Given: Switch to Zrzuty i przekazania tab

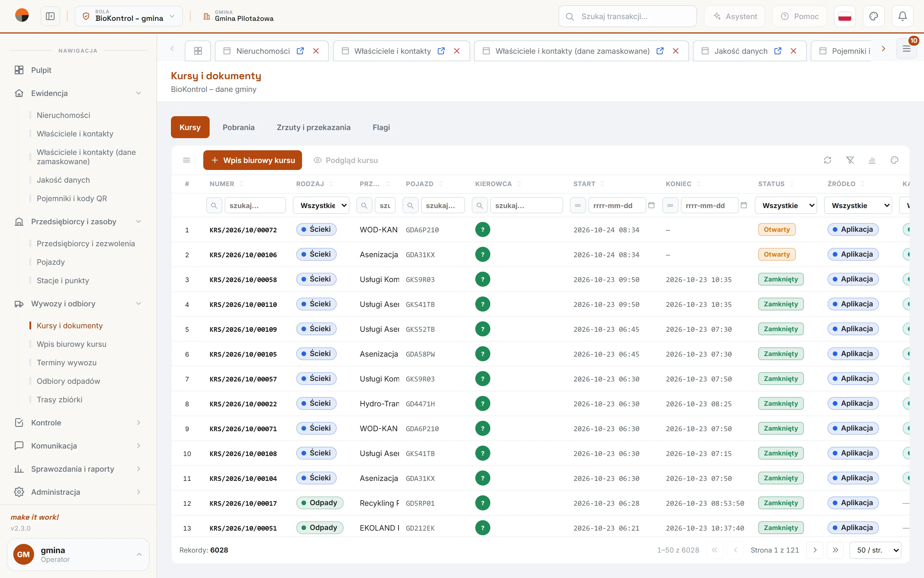Looking at the screenshot, I should (x=314, y=127).
